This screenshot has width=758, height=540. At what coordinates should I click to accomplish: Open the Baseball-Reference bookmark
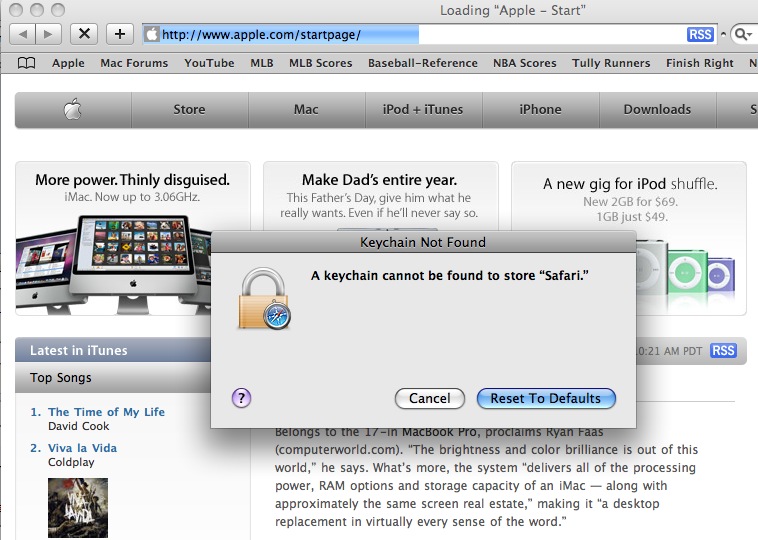point(423,63)
